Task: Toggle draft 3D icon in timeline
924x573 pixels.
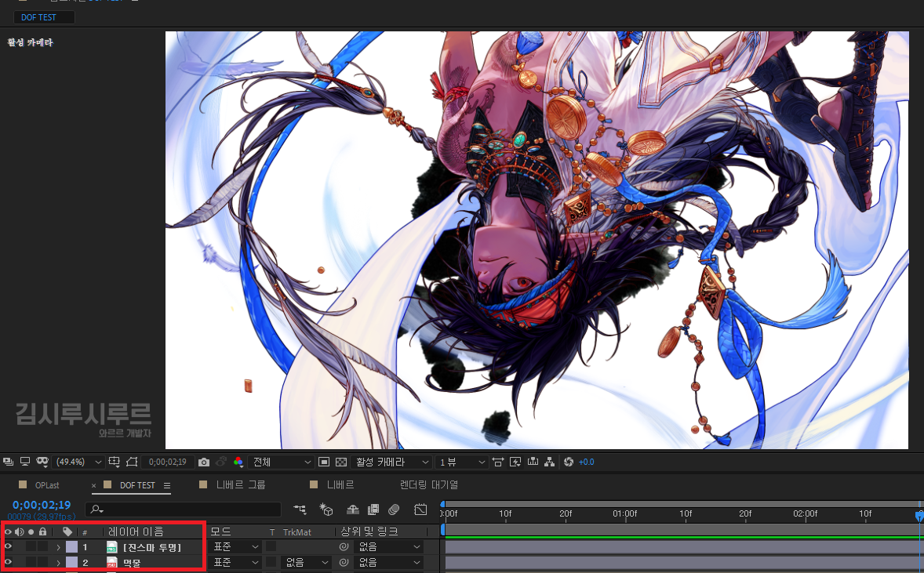Action: (326, 510)
